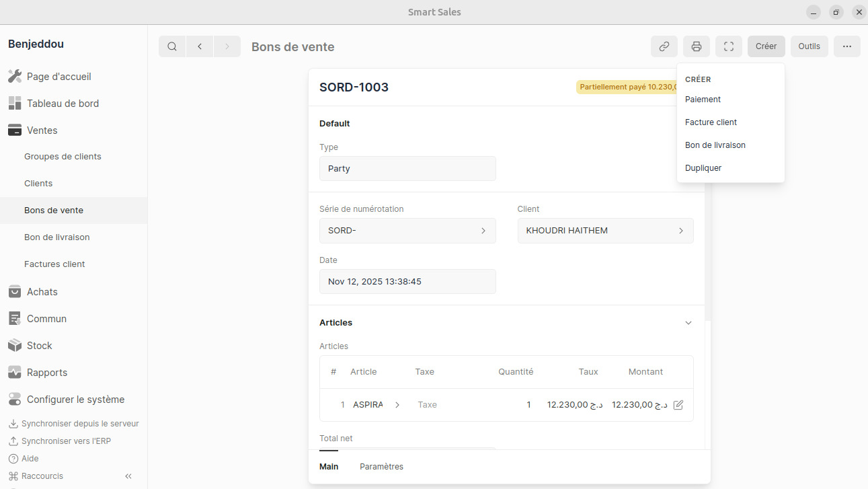Switch to the Paramètres tab
The image size is (868, 489).
381,467
